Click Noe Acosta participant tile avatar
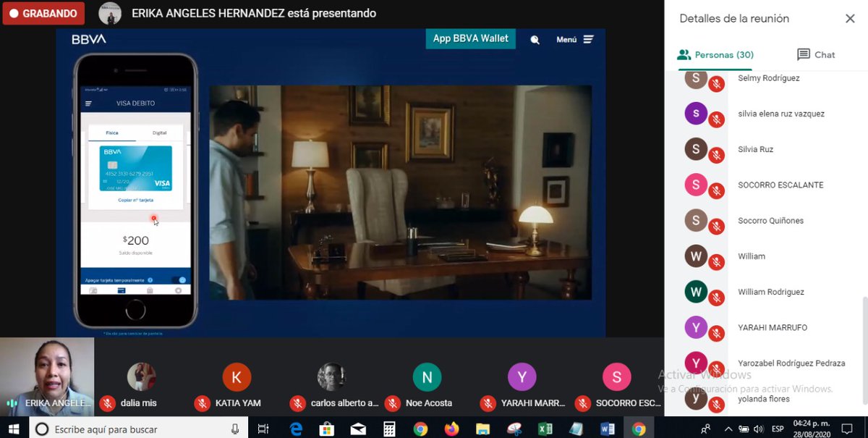868x438 pixels. click(427, 377)
